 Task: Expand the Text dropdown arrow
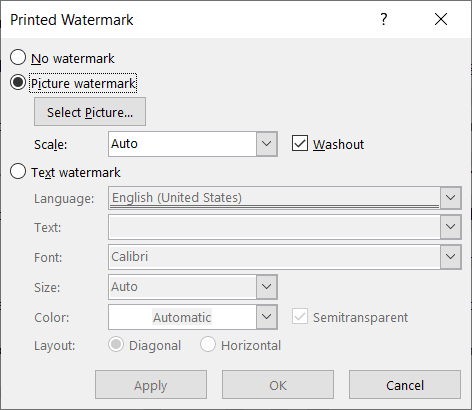(450, 227)
